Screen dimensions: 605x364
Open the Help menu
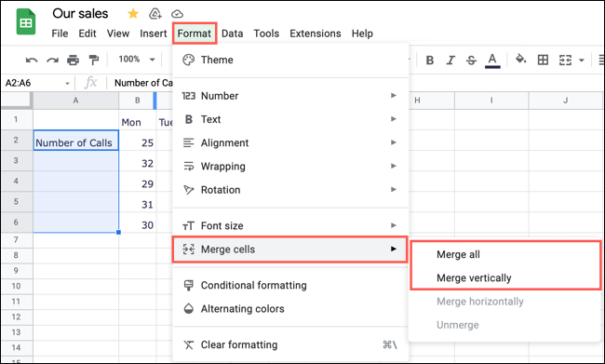[362, 34]
